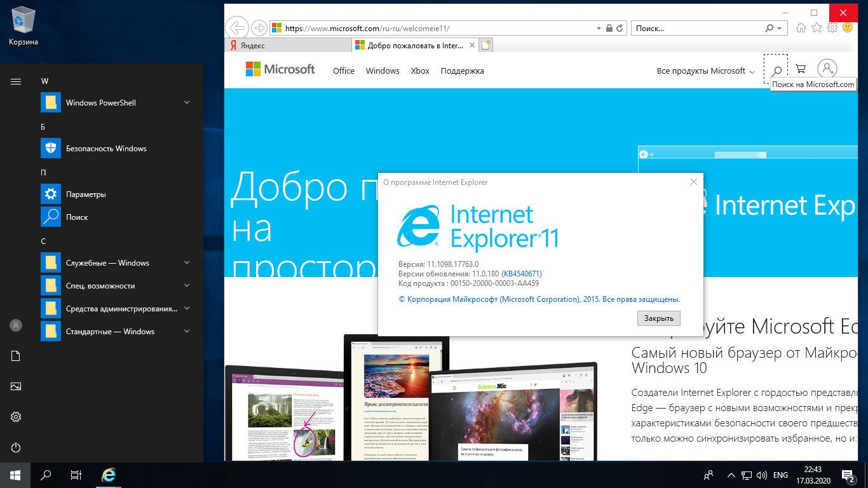Click the volume speaker tray icon
Image resolution: width=868 pixels, height=488 pixels.
point(762,475)
